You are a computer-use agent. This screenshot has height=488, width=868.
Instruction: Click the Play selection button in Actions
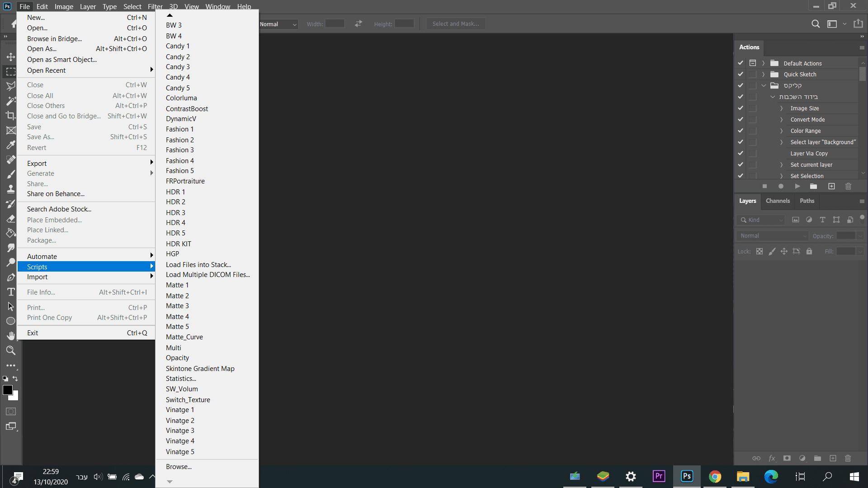pyautogui.click(x=797, y=186)
